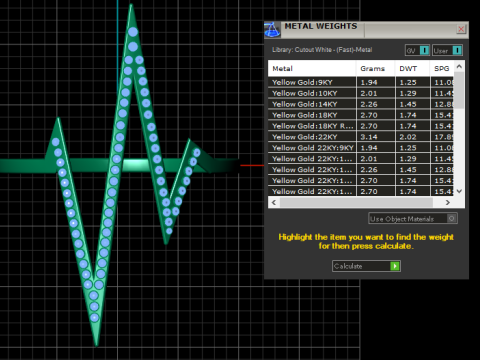Click the Metal Weights flask icon

click(x=272, y=30)
